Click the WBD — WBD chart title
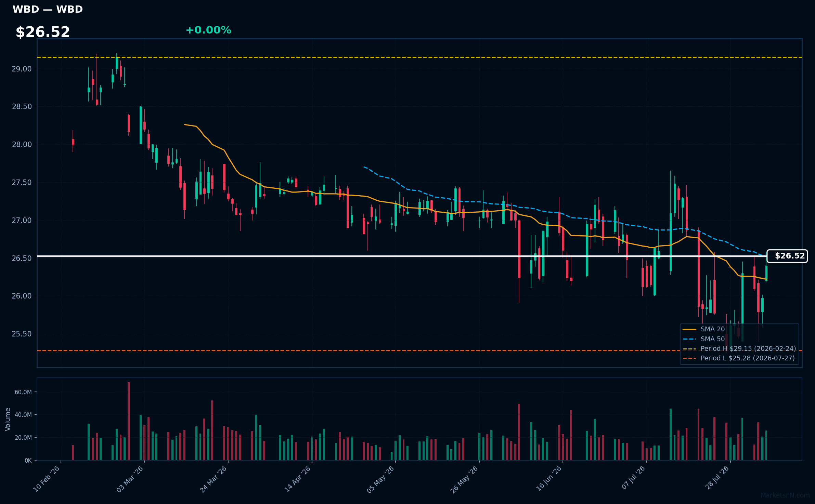 pos(48,9)
